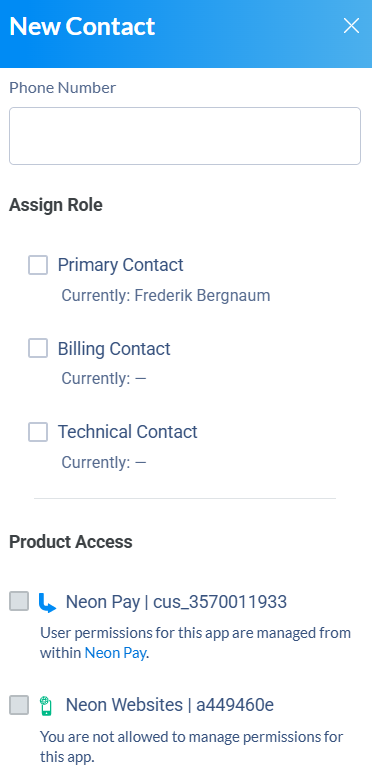Click the Primary Contact label text
The width and height of the screenshot is (372, 780).
tap(121, 265)
